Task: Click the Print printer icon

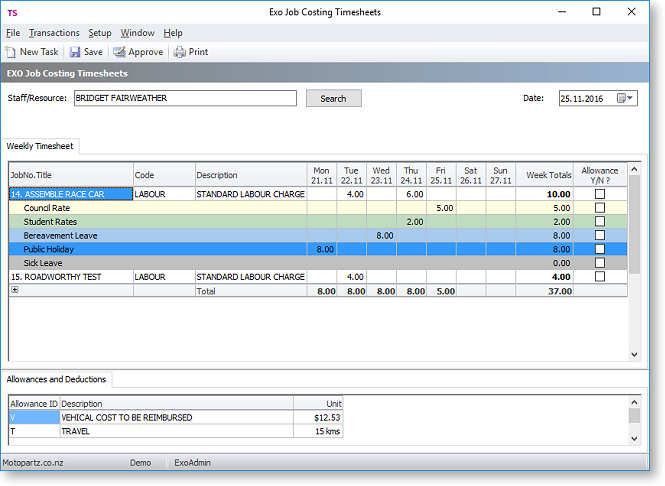Action: pyautogui.click(x=180, y=52)
